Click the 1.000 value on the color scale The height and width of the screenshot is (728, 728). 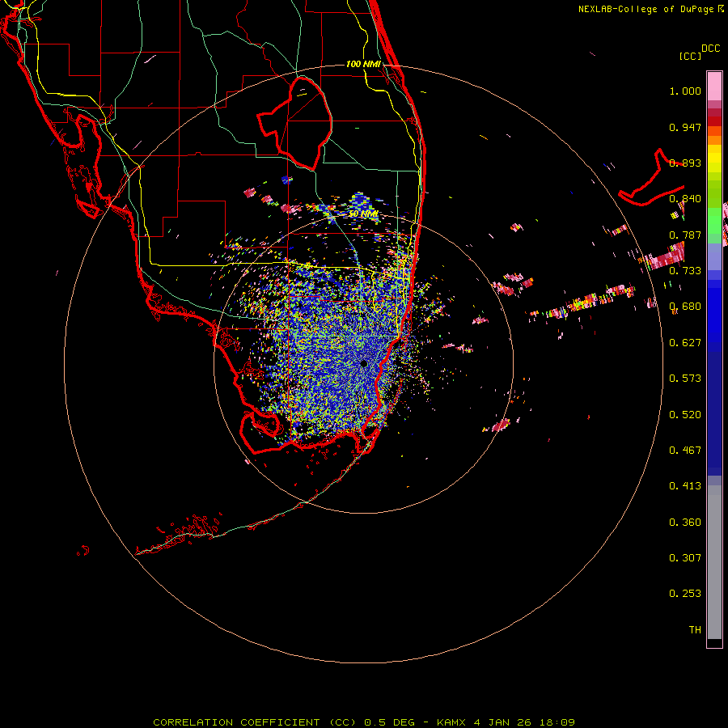tap(685, 91)
